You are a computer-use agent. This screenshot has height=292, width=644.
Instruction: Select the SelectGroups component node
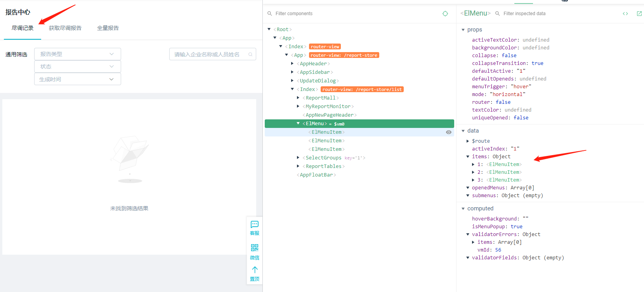click(323, 158)
